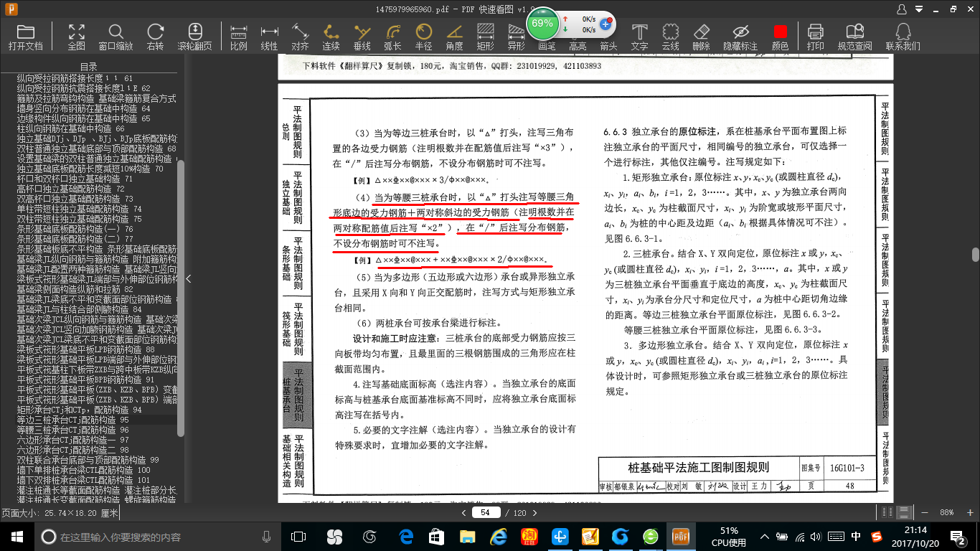Select the 弧长 arc length tool

392,37
